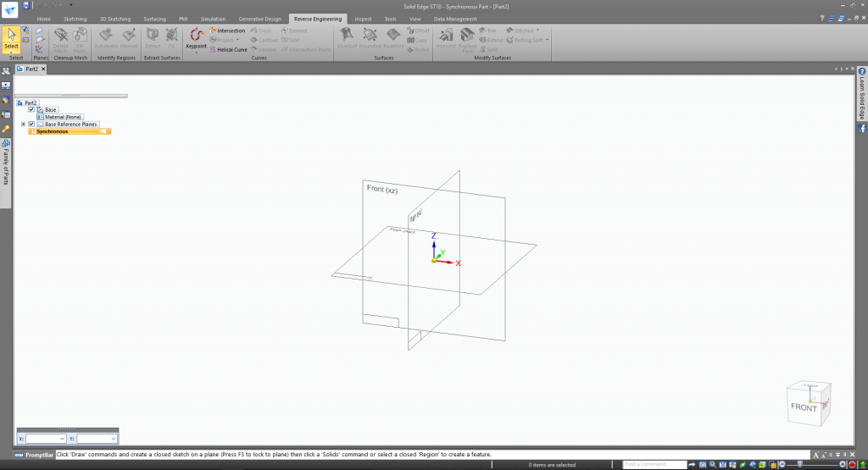Image resolution: width=868 pixels, height=470 pixels.
Task: Switch to the Home ribbon tab
Action: pos(44,19)
